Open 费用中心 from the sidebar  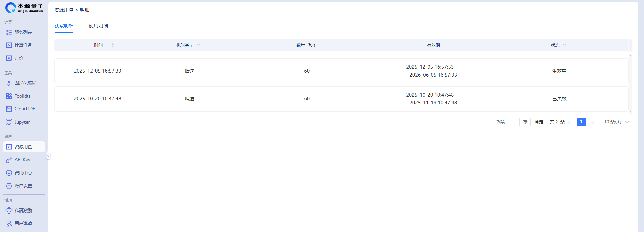9,173
